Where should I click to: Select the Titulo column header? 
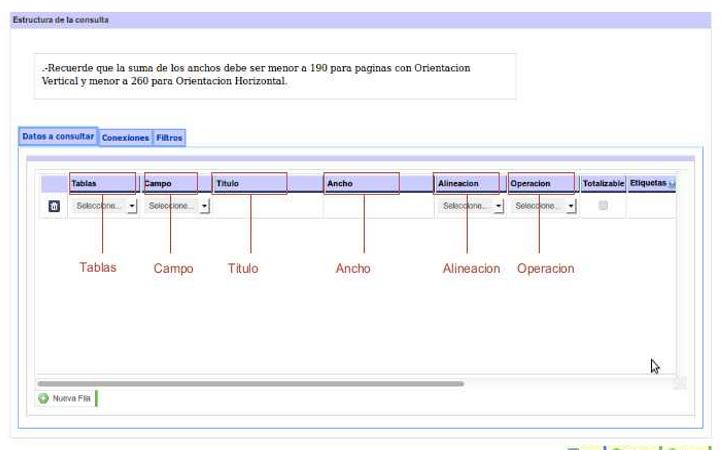point(250,184)
